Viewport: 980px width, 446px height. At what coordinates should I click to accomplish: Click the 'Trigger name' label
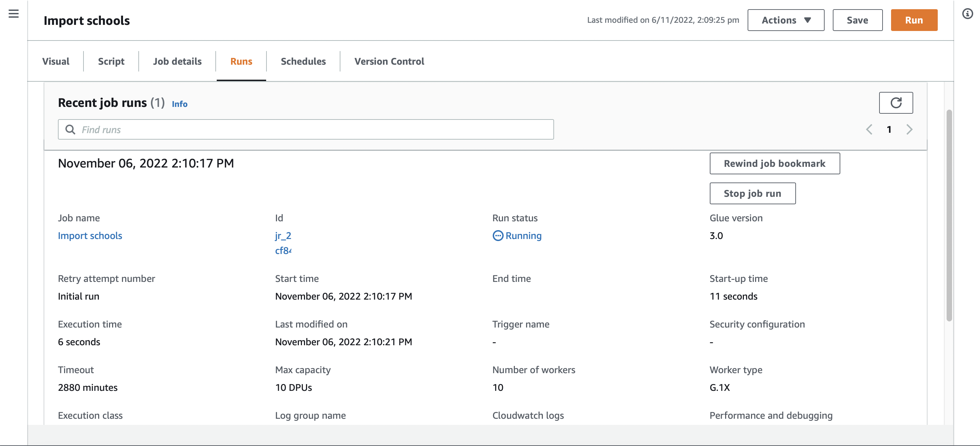(520, 324)
